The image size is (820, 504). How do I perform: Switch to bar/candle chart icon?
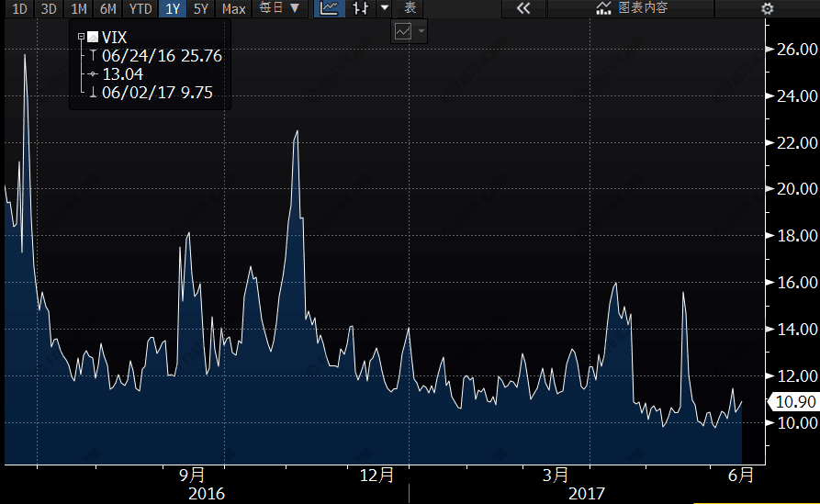click(x=361, y=8)
